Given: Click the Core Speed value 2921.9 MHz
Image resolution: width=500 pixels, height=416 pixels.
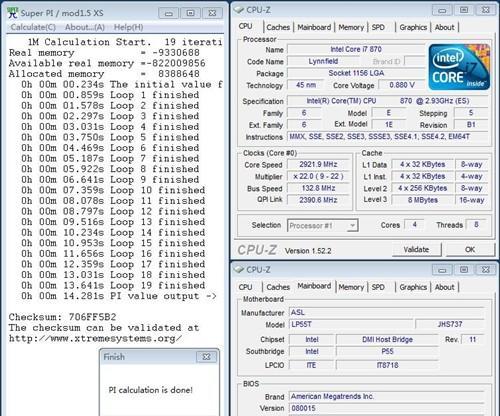Looking at the screenshot, I should 318,164.
